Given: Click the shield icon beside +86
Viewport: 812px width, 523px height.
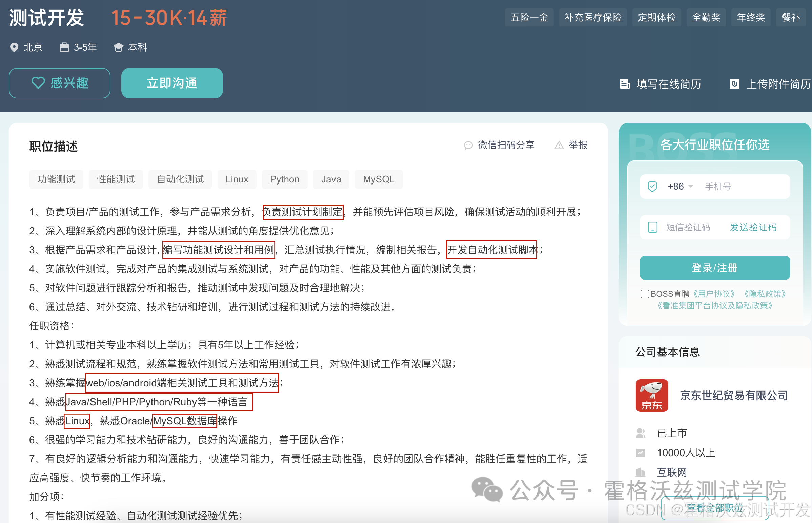Looking at the screenshot, I should pyautogui.click(x=652, y=187).
